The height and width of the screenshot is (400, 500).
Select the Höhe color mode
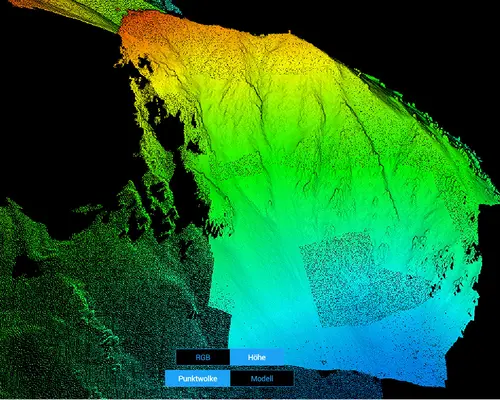point(257,357)
